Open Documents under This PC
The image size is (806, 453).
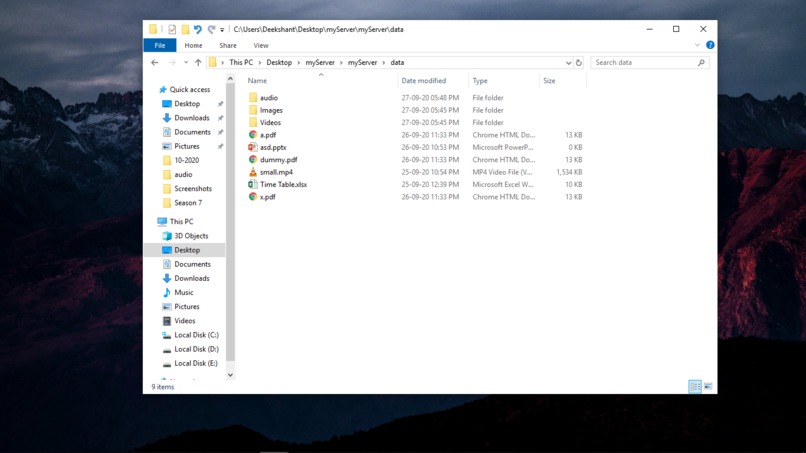pos(192,264)
